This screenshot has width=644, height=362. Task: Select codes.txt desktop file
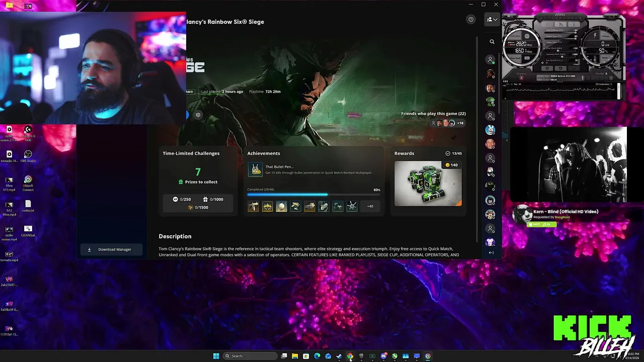coord(28,207)
